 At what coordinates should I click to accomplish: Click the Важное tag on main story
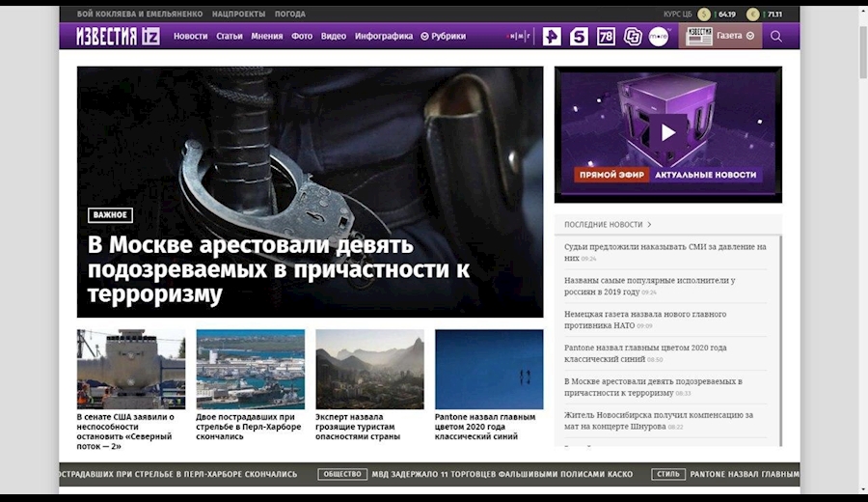click(x=110, y=215)
